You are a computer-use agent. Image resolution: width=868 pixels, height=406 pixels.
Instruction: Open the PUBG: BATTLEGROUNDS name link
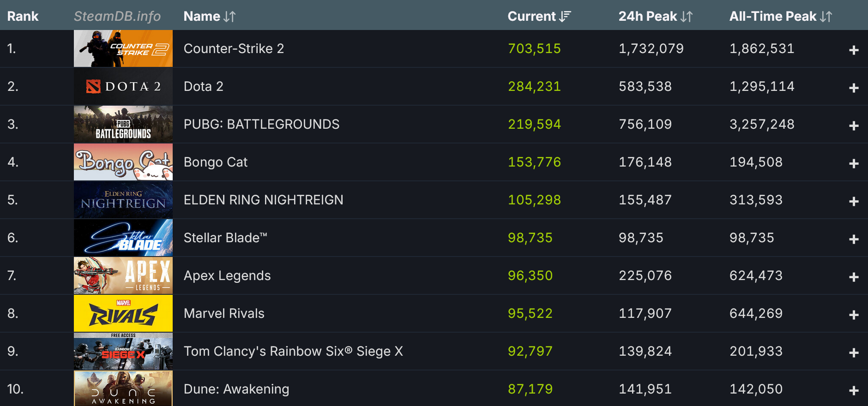click(x=261, y=124)
